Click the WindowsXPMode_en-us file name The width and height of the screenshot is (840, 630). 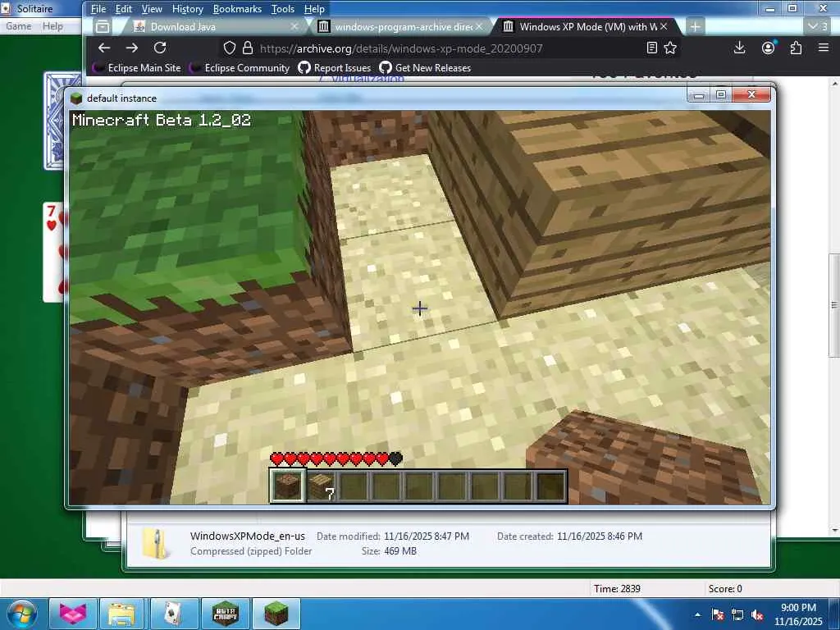[x=248, y=536]
